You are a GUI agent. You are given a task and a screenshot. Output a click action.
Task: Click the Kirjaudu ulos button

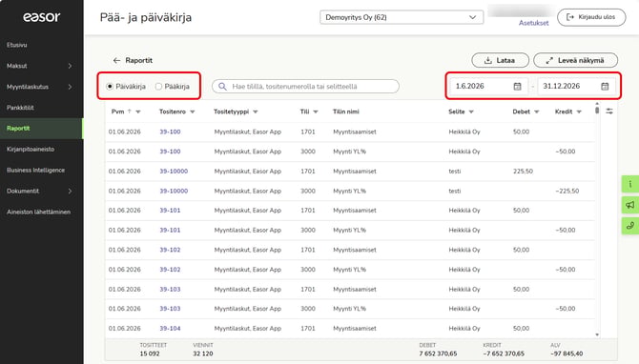591,17
